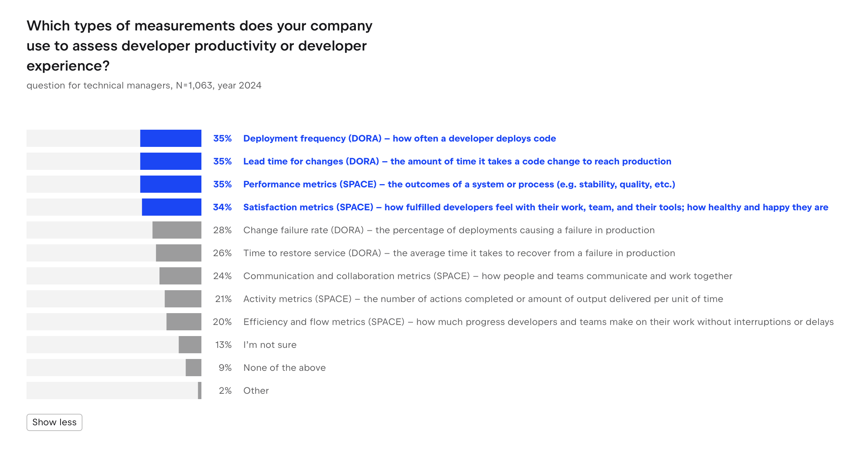Click the 21% percentage value
Screen dimensions: 868x455
pyautogui.click(x=223, y=299)
